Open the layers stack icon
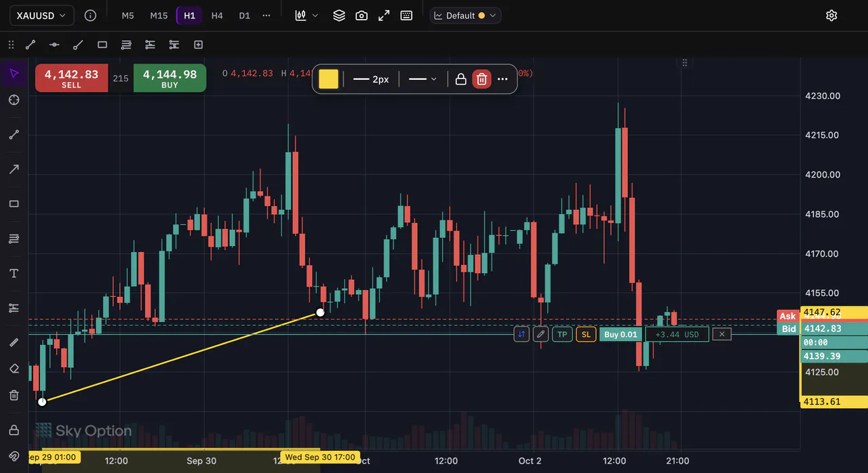 [x=339, y=16]
